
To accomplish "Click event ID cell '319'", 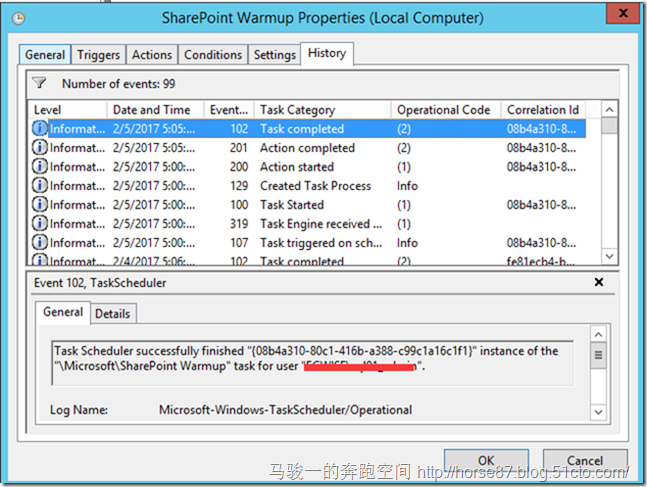I will click(239, 224).
